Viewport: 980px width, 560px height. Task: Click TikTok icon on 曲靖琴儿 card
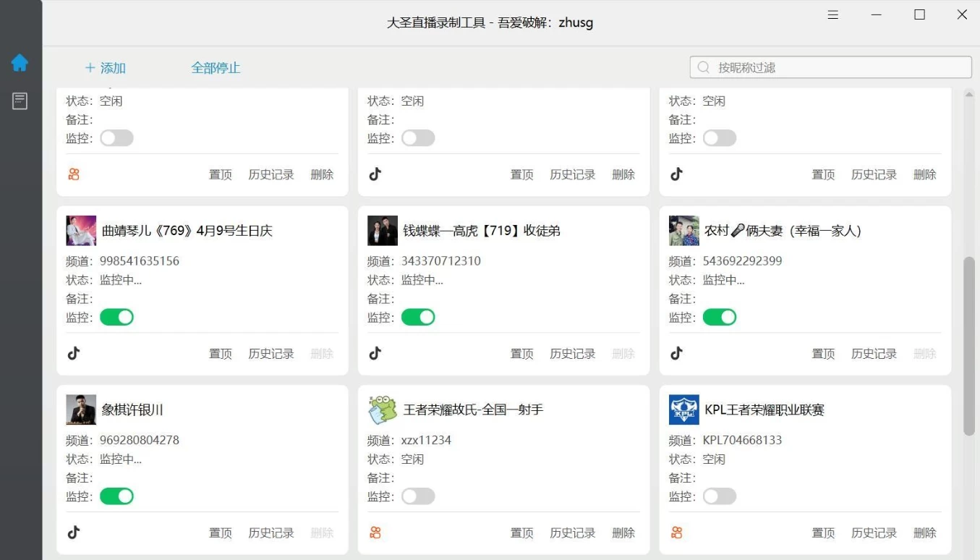pyautogui.click(x=74, y=353)
